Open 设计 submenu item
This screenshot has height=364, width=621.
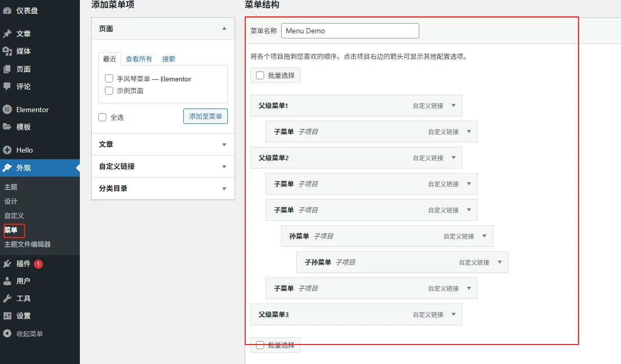coord(11,201)
